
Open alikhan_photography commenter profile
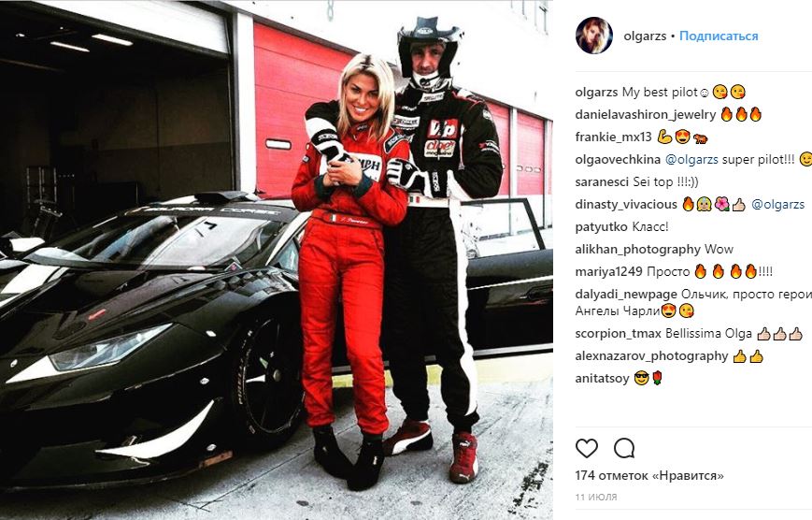coord(637,250)
